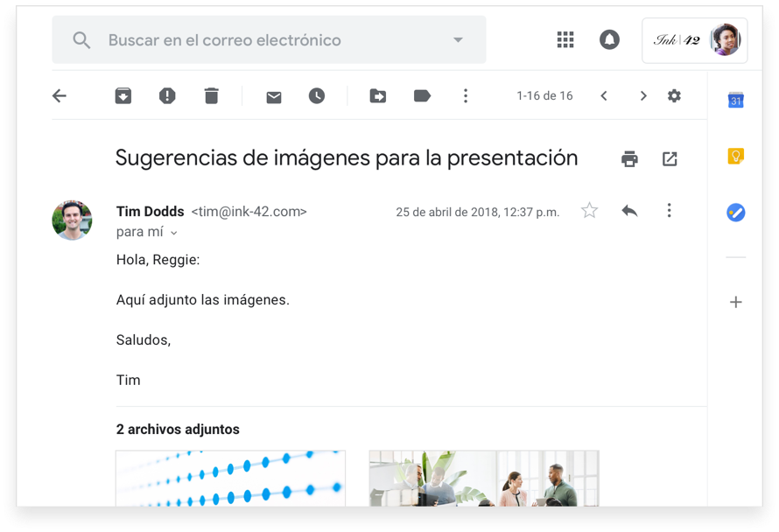Mark the email as unread
Screen dimensions: 779x532
tap(274, 96)
